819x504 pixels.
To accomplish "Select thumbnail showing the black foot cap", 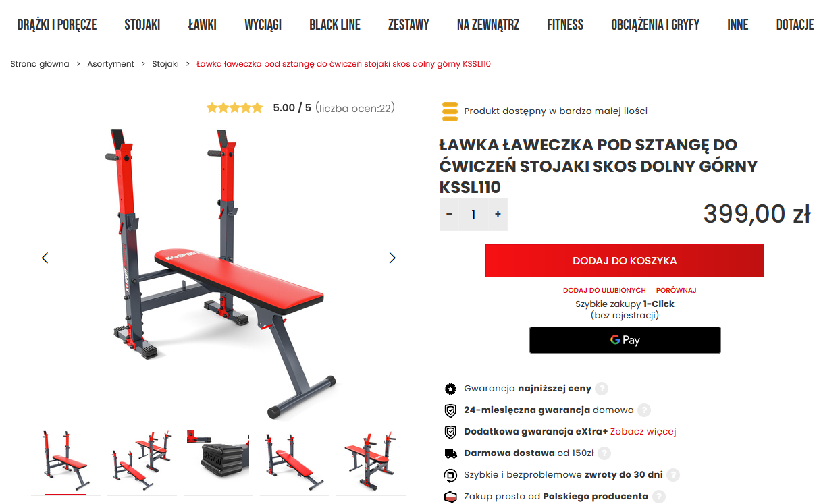I will click(218, 462).
